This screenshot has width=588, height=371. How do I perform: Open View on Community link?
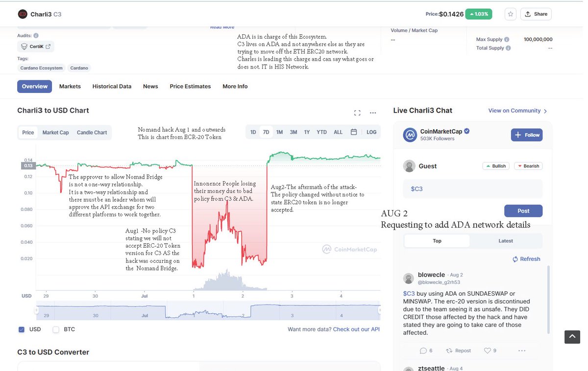pos(518,111)
